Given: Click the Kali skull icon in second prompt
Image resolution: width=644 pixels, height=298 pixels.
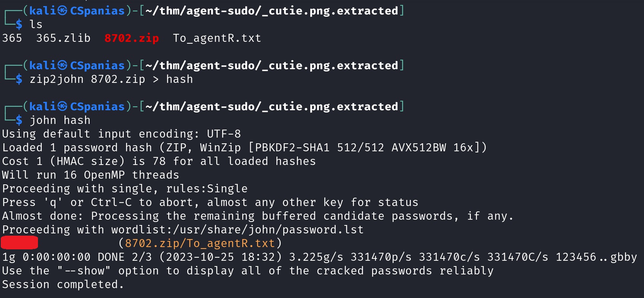Looking at the screenshot, I should click(63, 65).
